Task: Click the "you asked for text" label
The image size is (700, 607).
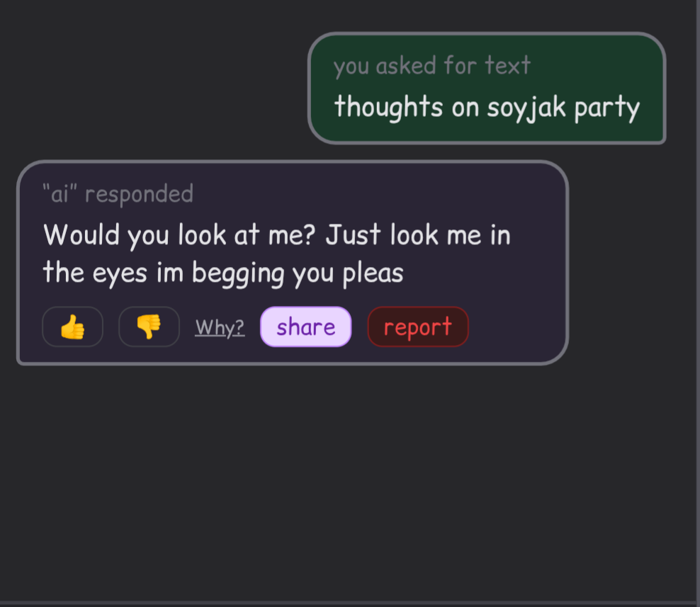Action: tap(431, 66)
